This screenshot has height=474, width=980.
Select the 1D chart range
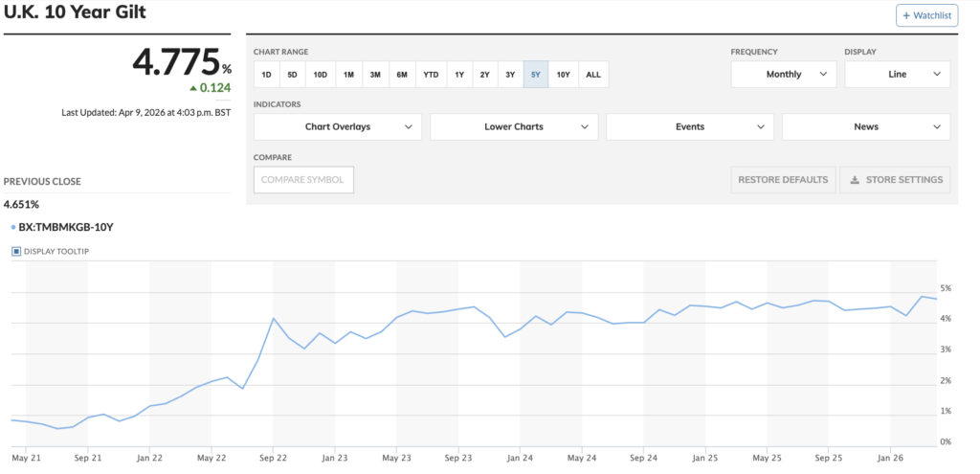pyautogui.click(x=267, y=75)
